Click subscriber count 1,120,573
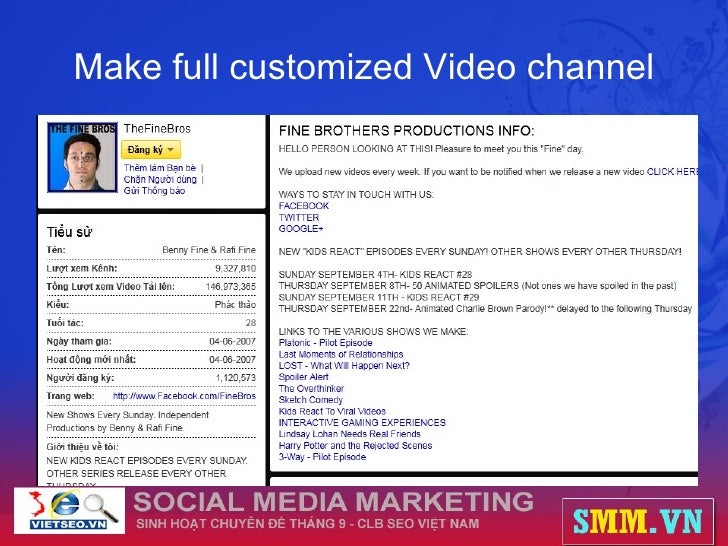 pos(236,377)
